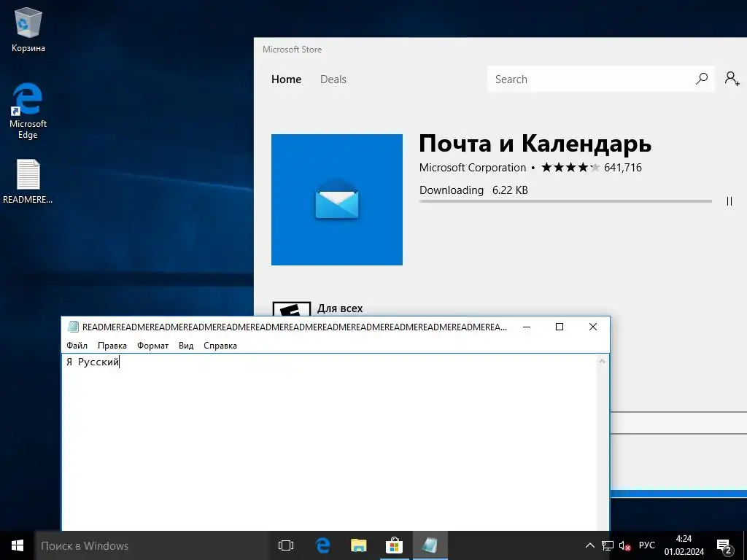
Task: Switch to Microsoft Store taskbar icon
Action: (394, 545)
